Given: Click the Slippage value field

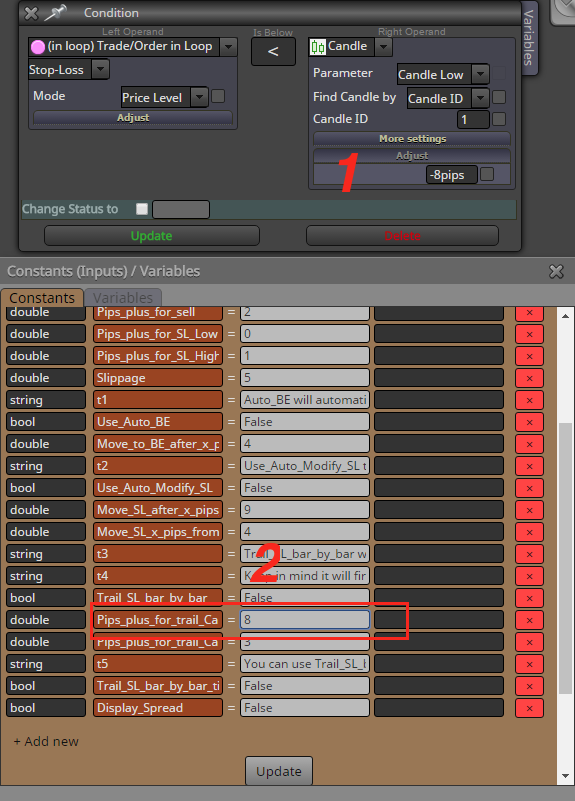Looking at the screenshot, I should [x=305, y=378].
